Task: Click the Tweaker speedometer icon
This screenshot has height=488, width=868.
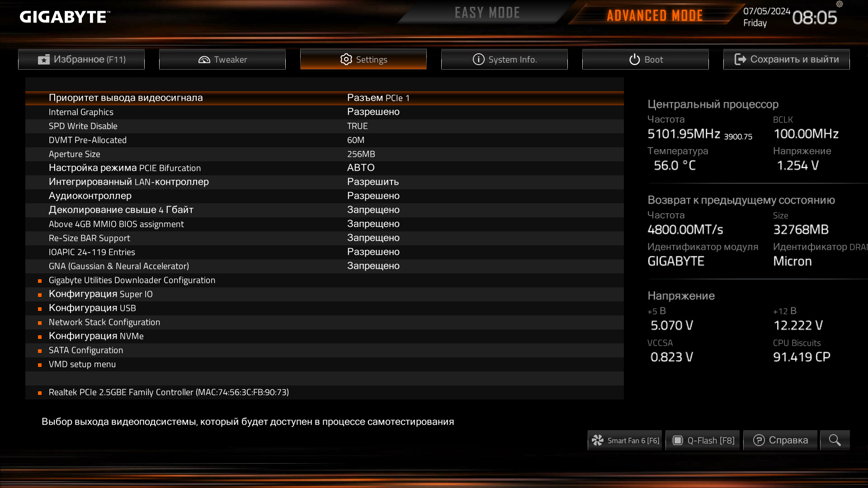Action: tap(204, 60)
